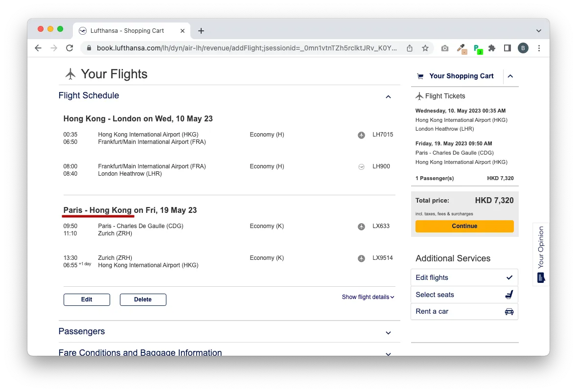Click the address bar URL
577x392 pixels.
tap(247, 48)
